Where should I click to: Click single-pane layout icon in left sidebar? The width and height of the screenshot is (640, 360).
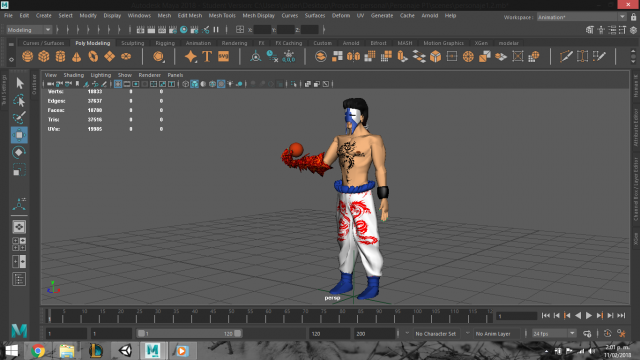coord(19,227)
